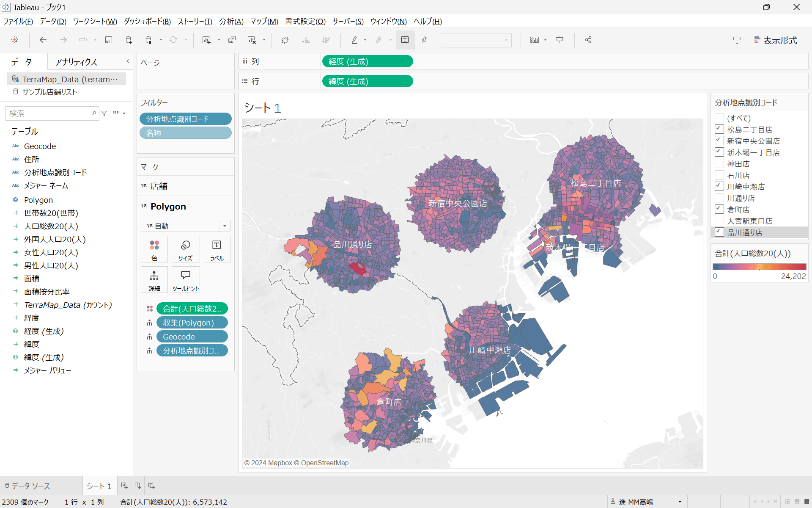Click the Presentation mode icon
The height and width of the screenshot is (508, 812).
coord(560,40)
